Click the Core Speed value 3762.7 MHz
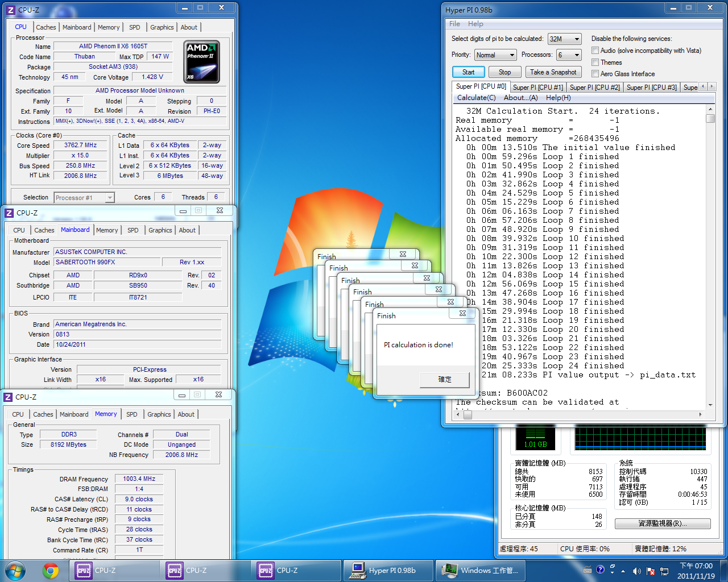728x582 pixels. tap(80, 145)
